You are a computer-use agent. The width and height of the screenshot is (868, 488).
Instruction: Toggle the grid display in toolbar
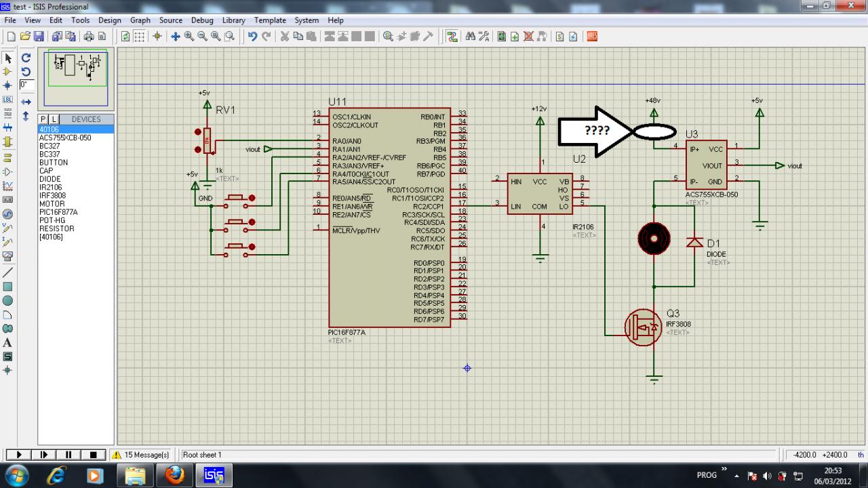pos(139,37)
